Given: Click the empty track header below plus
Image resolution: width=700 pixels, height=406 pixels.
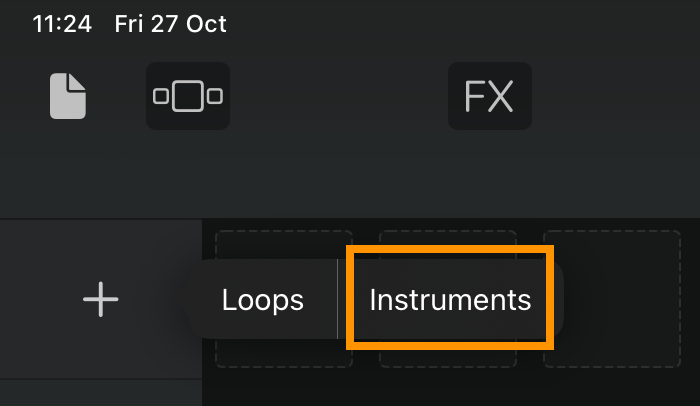Looking at the screenshot, I should [101, 393].
